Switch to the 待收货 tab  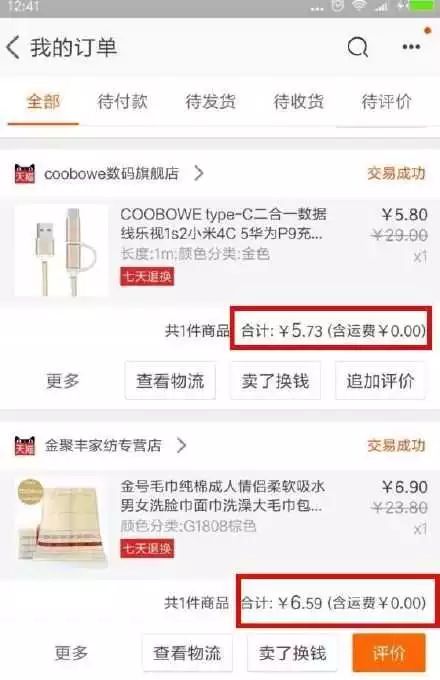tap(299, 102)
